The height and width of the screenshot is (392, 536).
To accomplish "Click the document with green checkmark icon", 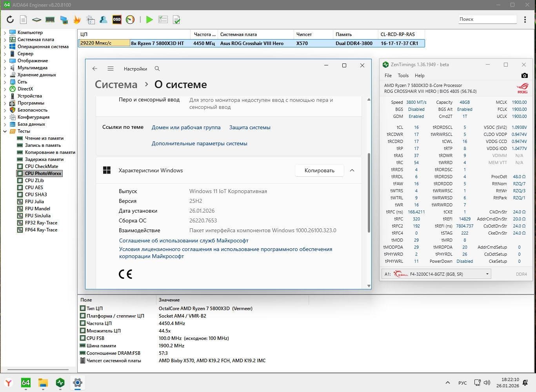I will (x=176, y=20).
